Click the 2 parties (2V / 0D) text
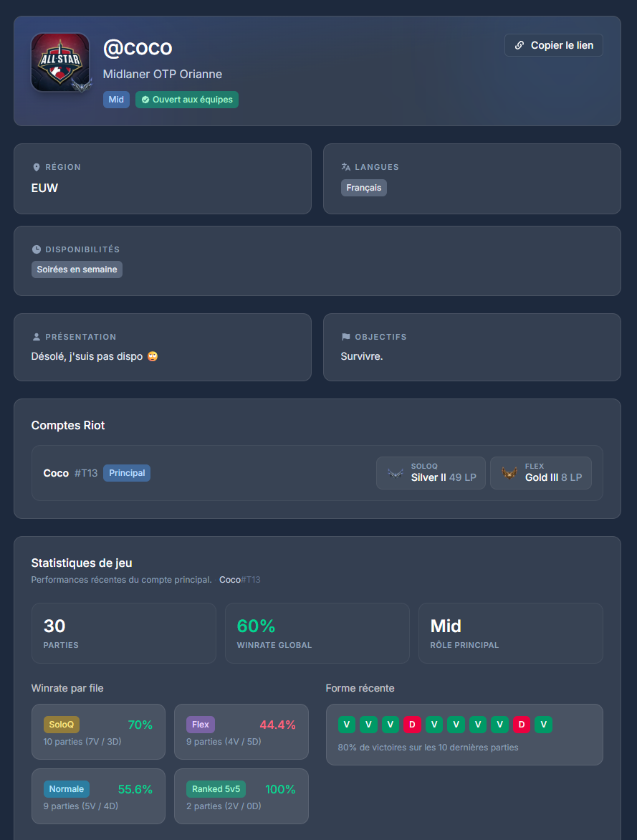The image size is (637, 840). [224, 806]
